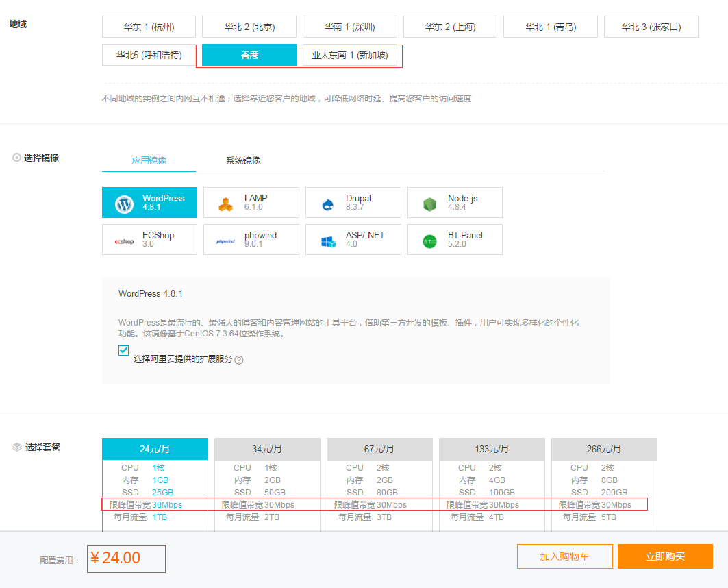The width and height of the screenshot is (728, 588).
Task: Select the 34元/月 package plan
Action: pos(267,449)
